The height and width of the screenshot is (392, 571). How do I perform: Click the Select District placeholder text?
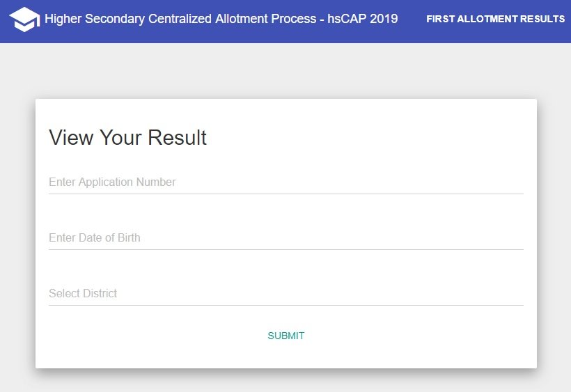click(x=83, y=293)
